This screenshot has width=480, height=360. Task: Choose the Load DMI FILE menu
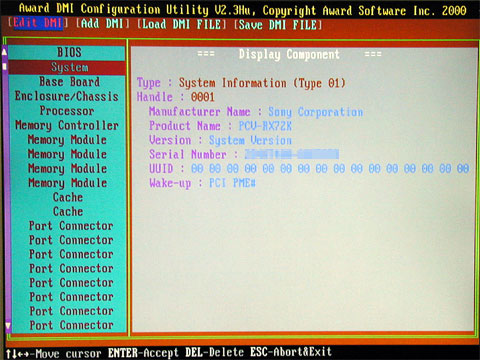click(x=182, y=24)
